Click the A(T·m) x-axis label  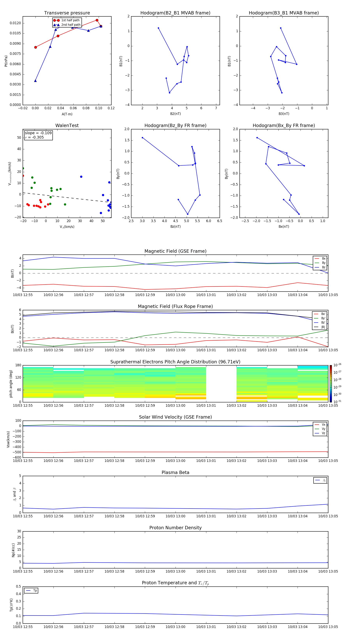pyautogui.click(x=67, y=114)
